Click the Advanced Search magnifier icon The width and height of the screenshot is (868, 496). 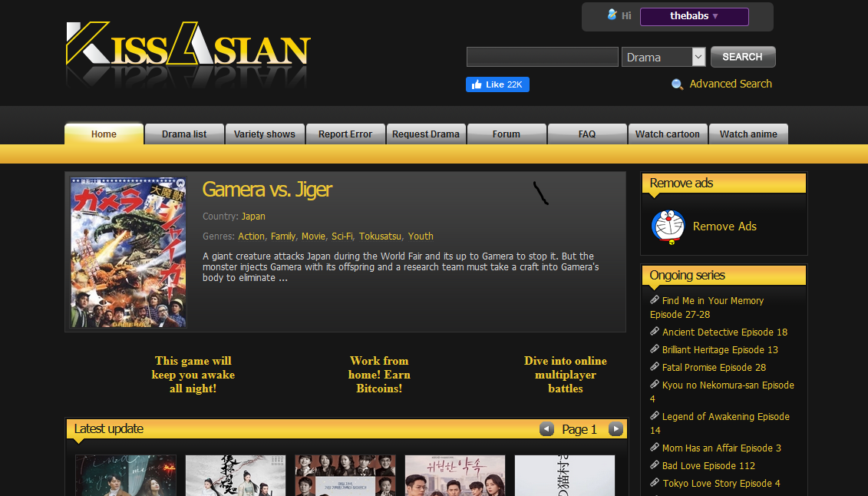(677, 84)
